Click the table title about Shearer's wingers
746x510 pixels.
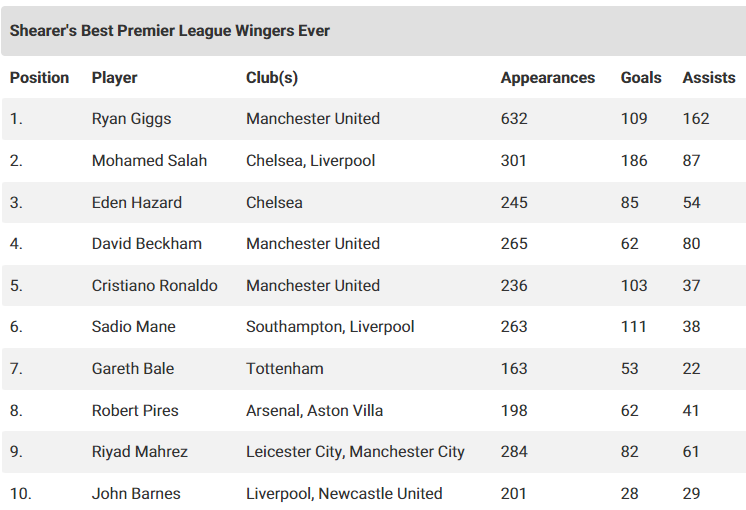(170, 31)
